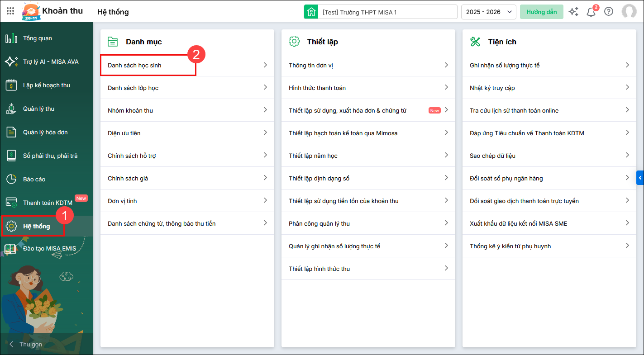Expand the right side panel arrow
This screenshot has width=644, height=355.
640,178
